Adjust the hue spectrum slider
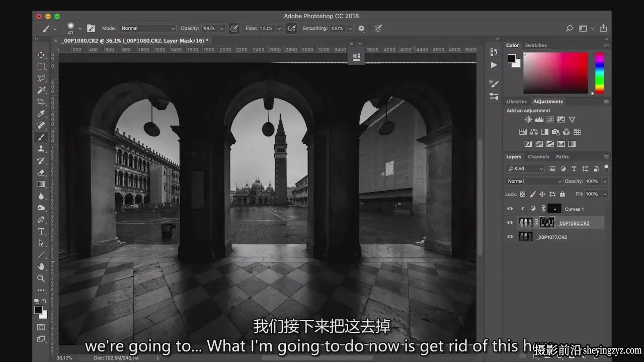644x362 pixels. 600,72
